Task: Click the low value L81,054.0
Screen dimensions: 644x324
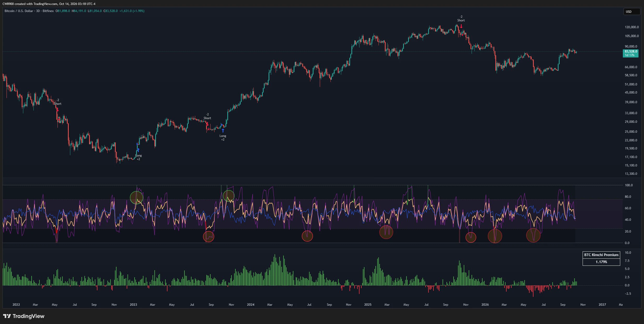Action: pos(95,11)
